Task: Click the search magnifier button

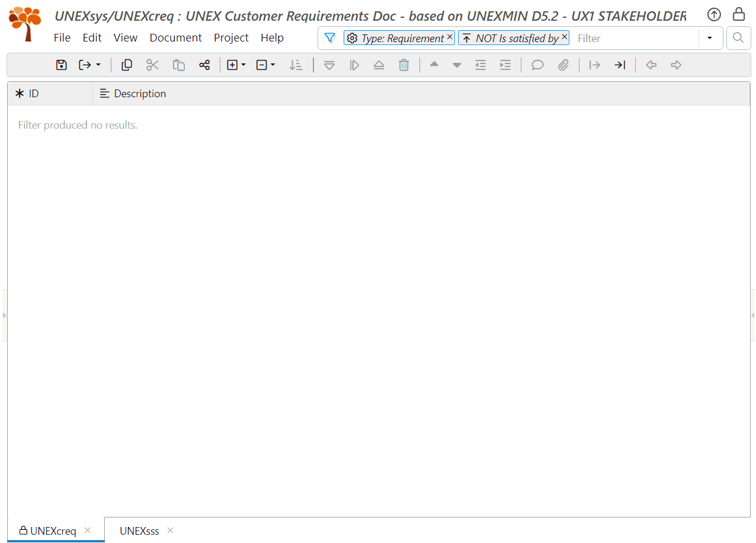Action: pos(738,38)
